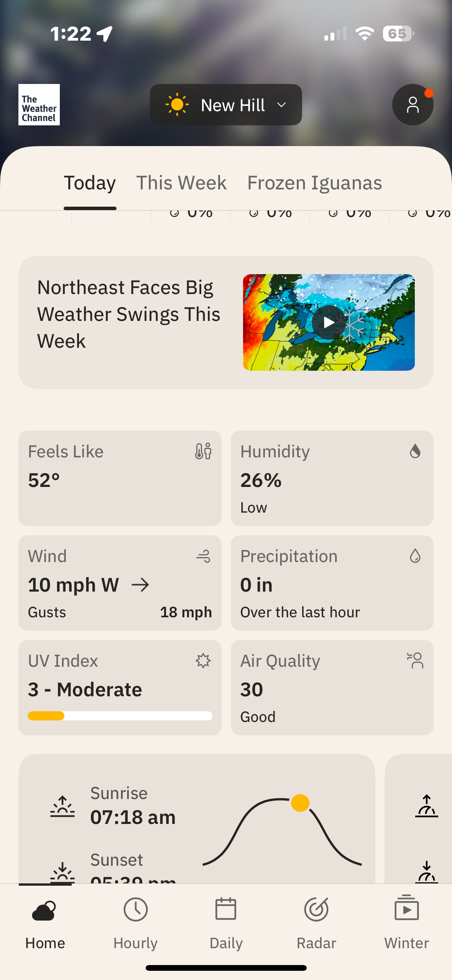452x980 pixels.
Task: Open the Radar icon in bottom bar
Action: (x=316, y=909)
